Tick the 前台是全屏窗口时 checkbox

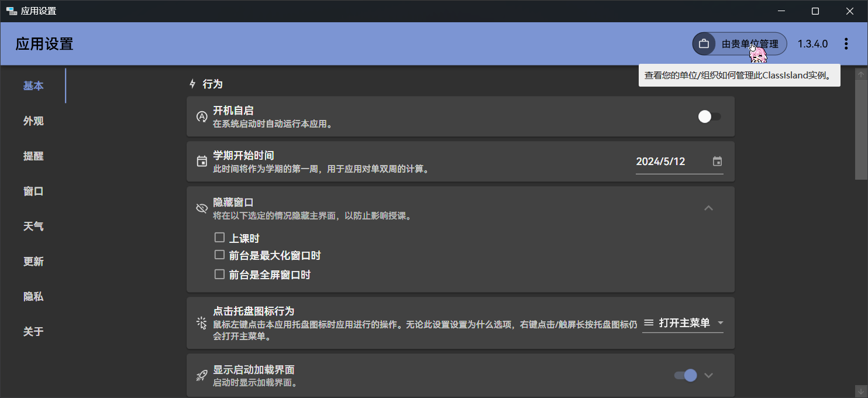pyautogui.click(x=219, y=274)
